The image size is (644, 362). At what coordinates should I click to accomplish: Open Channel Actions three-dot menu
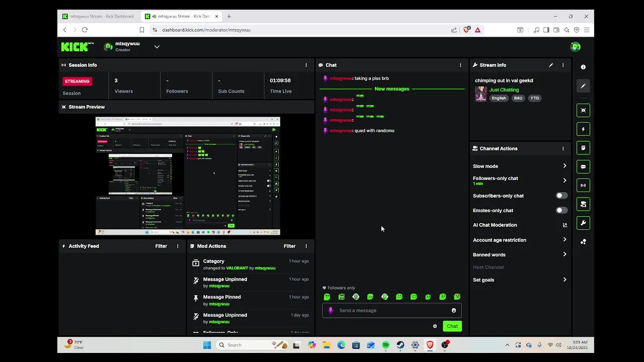point(563,148)
